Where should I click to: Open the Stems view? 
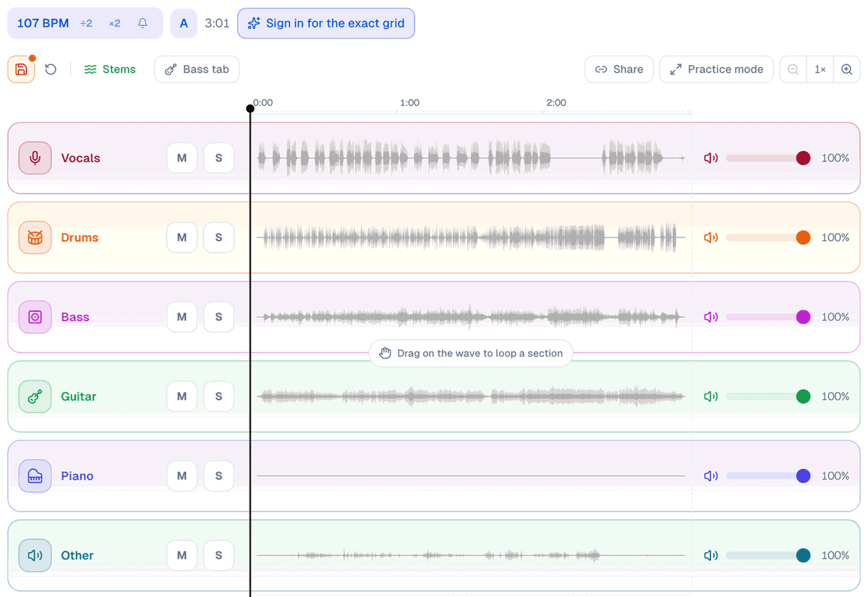110,69
